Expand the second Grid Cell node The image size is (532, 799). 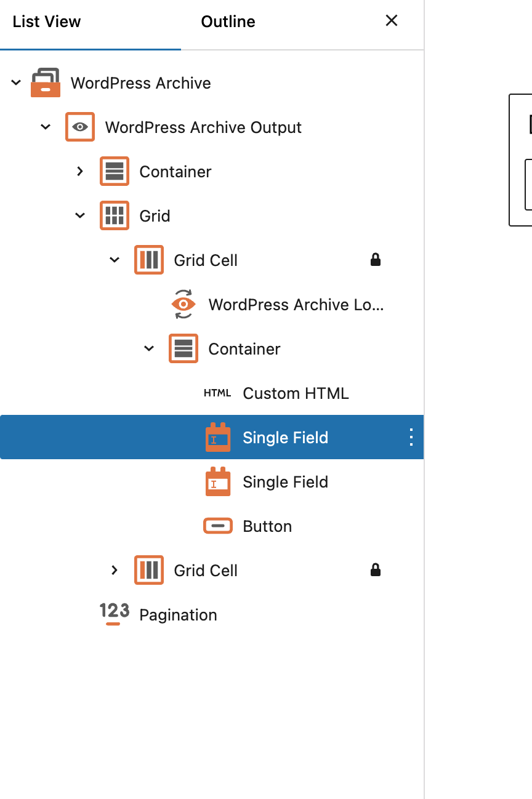115,571
